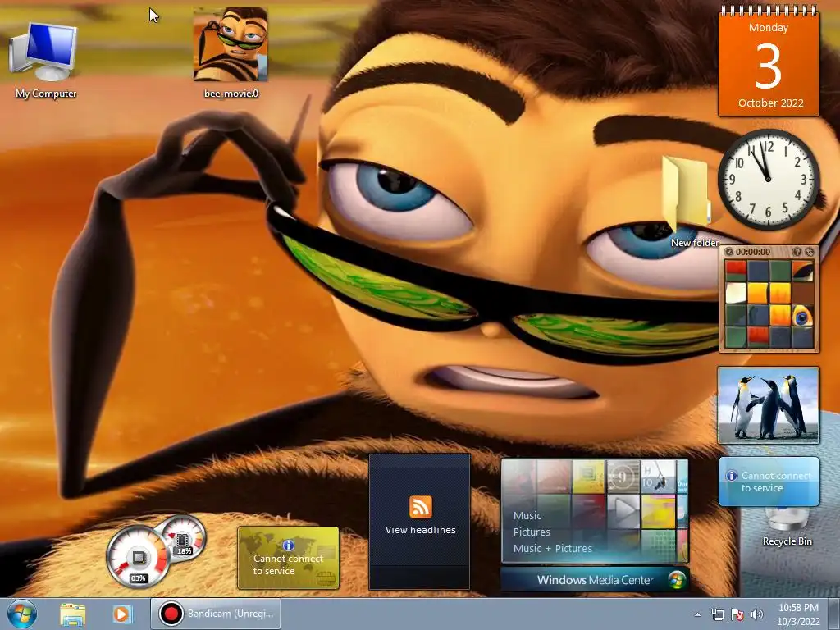Click the Windows Start orb

tap(21, 614)
